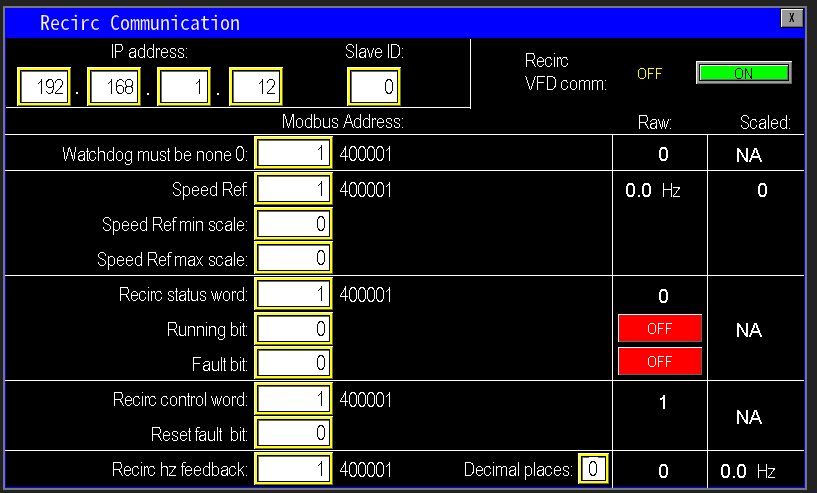Select the fourth IP octet field showing 12

point(256,87)
